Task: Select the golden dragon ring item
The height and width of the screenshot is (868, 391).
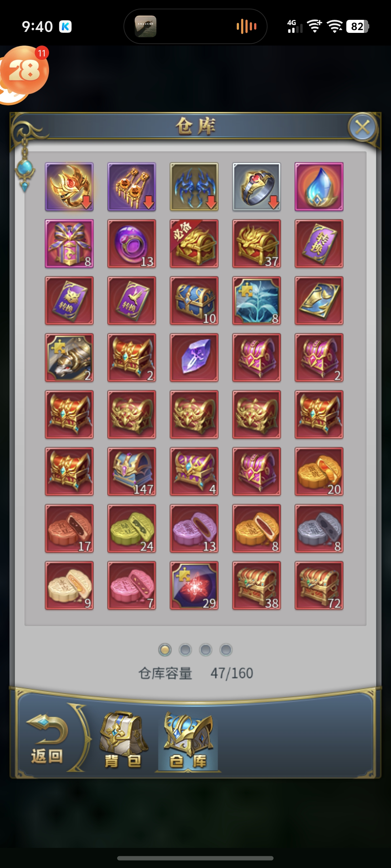Action: click(69, 187)
